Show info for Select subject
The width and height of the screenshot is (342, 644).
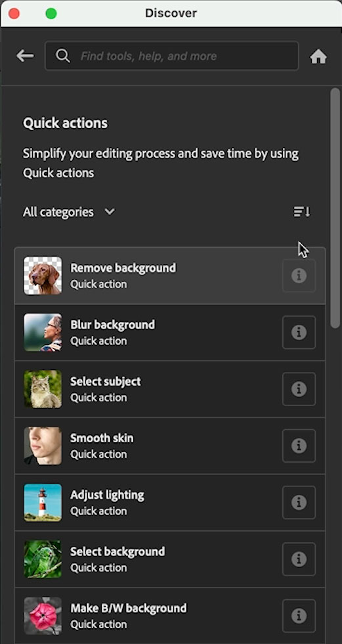299,389
